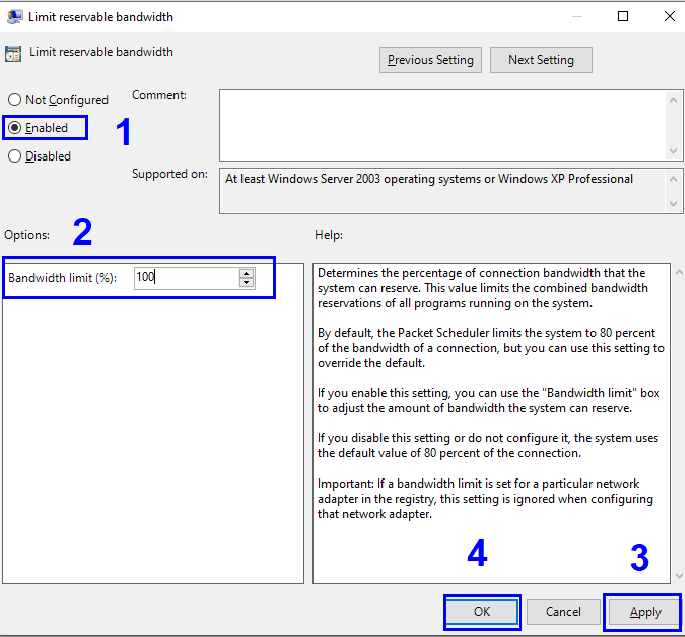The image size is (685, 637).
Task: Click the 'Help:' section label
Action: coord(329,235)
